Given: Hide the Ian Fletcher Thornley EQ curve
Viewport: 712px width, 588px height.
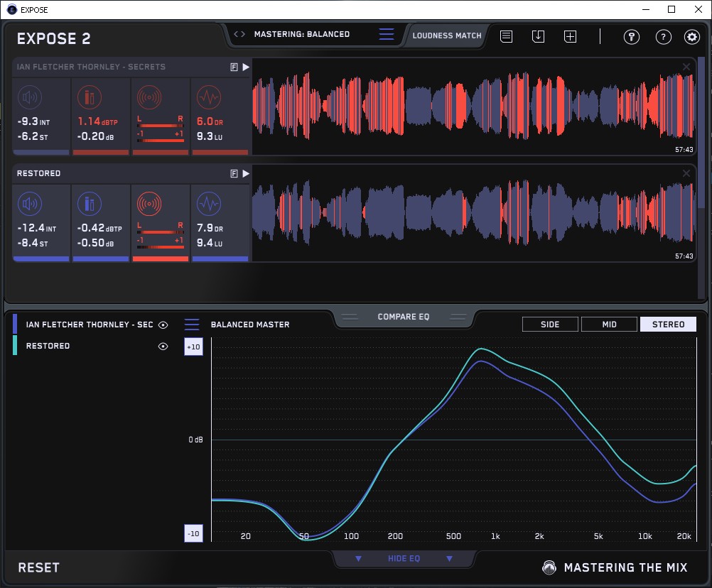Looking at the screenshot, I should click(163, 325).
